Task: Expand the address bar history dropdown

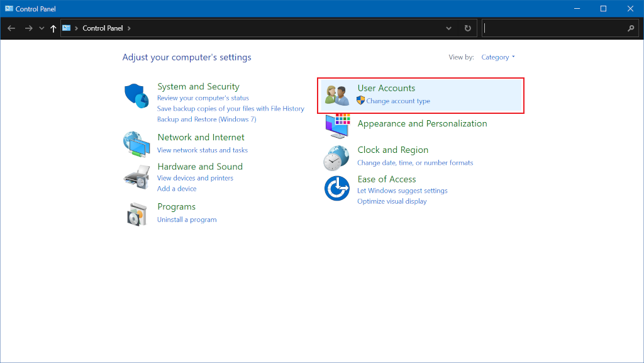Action: point(448,28)
